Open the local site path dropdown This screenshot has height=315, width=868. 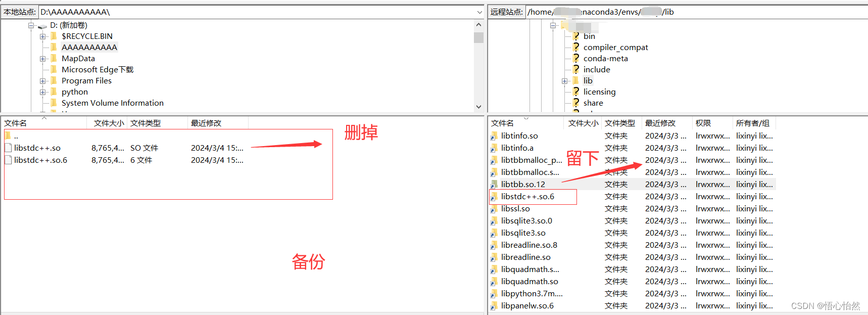pyautogui.click(x=479, y=12)
